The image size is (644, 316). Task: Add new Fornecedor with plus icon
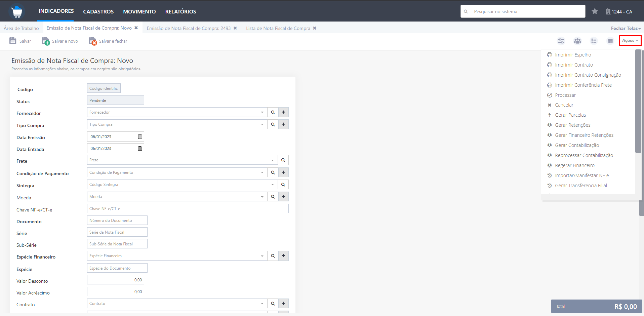[283, 112]
